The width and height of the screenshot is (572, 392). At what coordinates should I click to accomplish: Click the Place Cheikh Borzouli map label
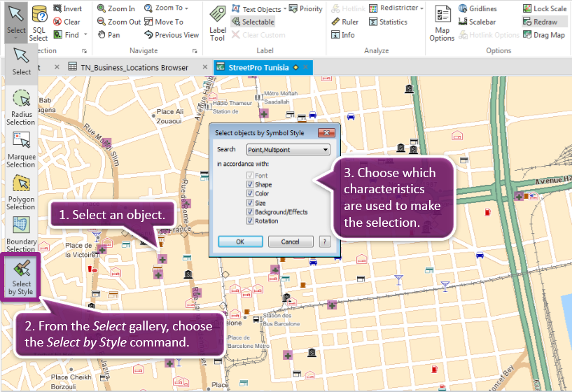71,381
